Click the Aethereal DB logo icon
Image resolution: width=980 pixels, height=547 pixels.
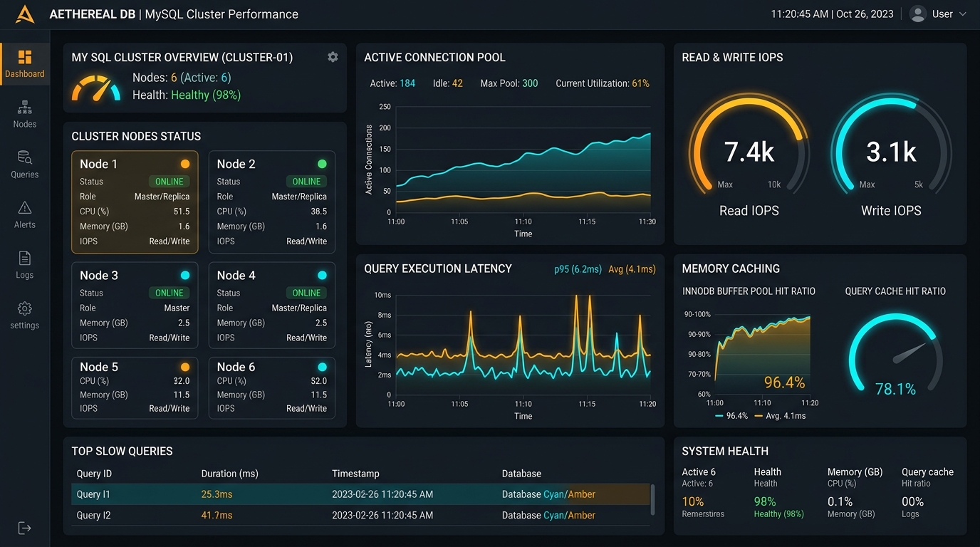point(25,14)
